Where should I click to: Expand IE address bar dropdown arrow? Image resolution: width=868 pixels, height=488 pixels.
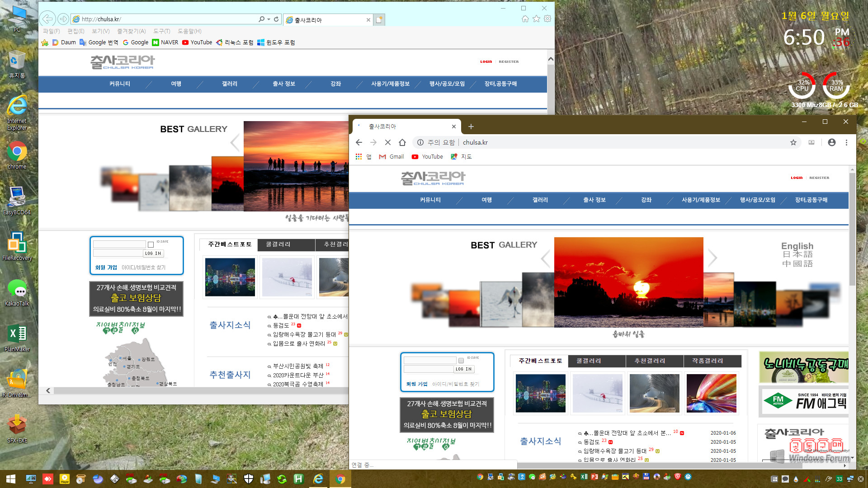pos(269,19)
